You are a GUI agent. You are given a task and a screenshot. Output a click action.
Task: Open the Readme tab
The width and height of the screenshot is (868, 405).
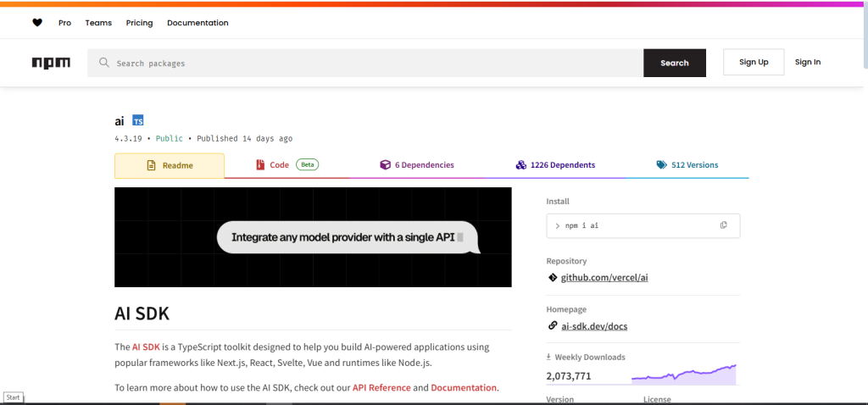point(170,165)
